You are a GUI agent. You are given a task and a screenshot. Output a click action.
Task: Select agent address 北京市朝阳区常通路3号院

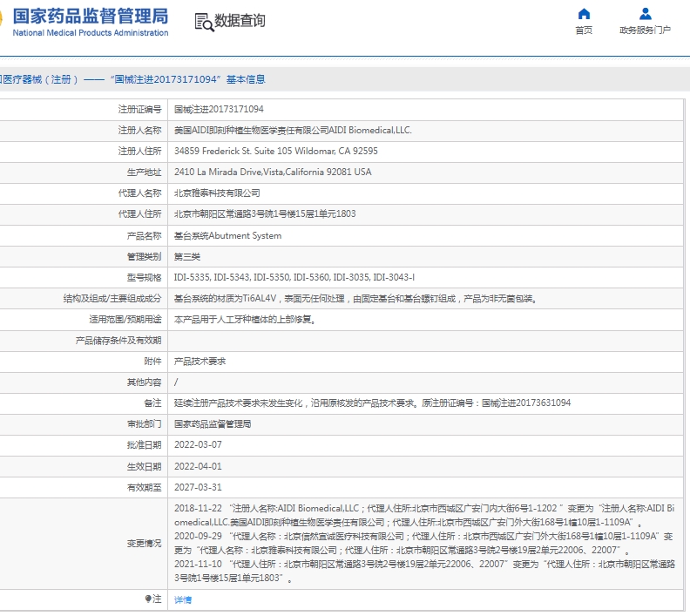pos(265,213)
